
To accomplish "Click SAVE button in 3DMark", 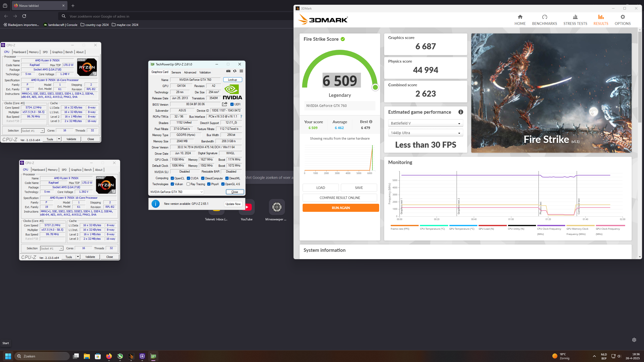I will tap(359, 188).
